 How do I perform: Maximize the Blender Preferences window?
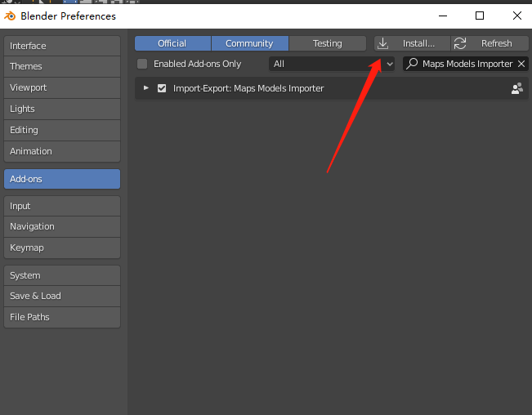click(480, 16)
